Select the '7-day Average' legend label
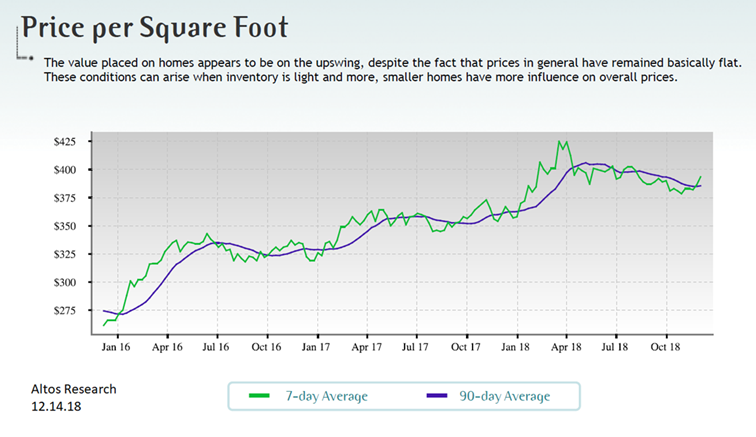This screenshot has width=756, height=437. point(326,396)
